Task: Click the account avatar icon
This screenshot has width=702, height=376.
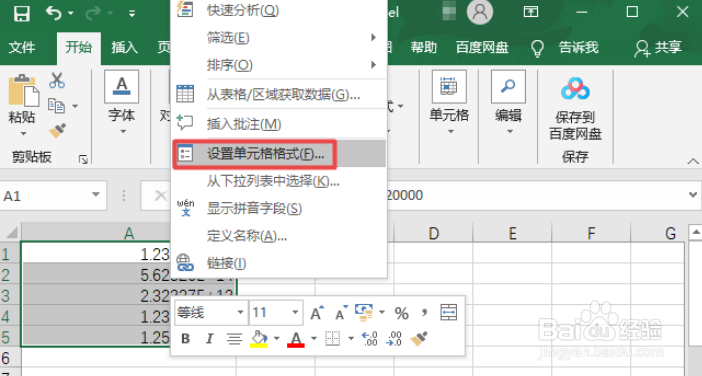Action: click(479, 12)
